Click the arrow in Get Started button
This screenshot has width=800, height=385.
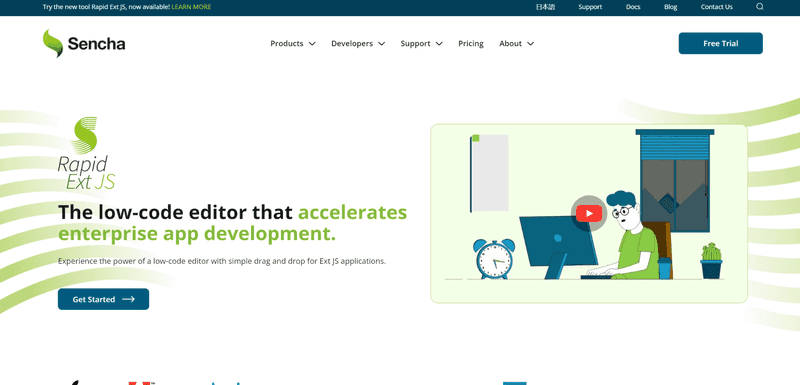point(129,299)
